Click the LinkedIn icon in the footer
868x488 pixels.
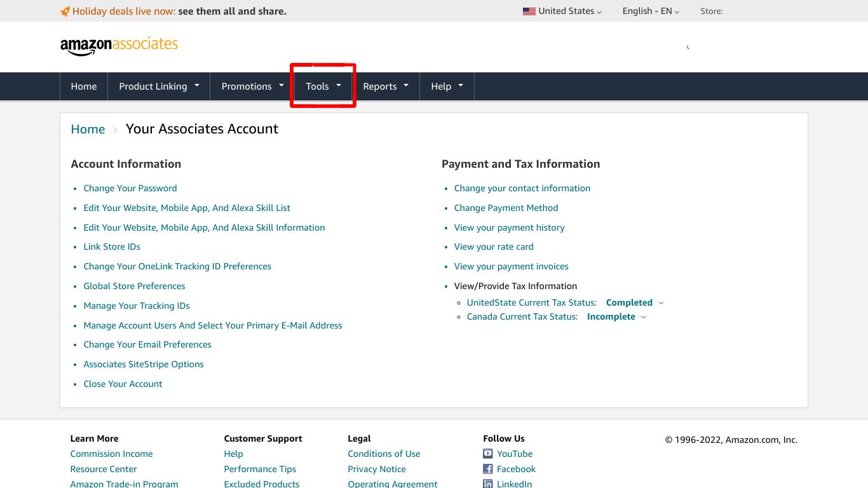[x=487, y=484]
